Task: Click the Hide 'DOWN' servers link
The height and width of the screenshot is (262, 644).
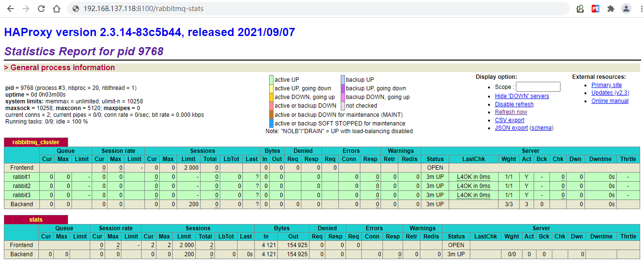Action: [522, 96]
